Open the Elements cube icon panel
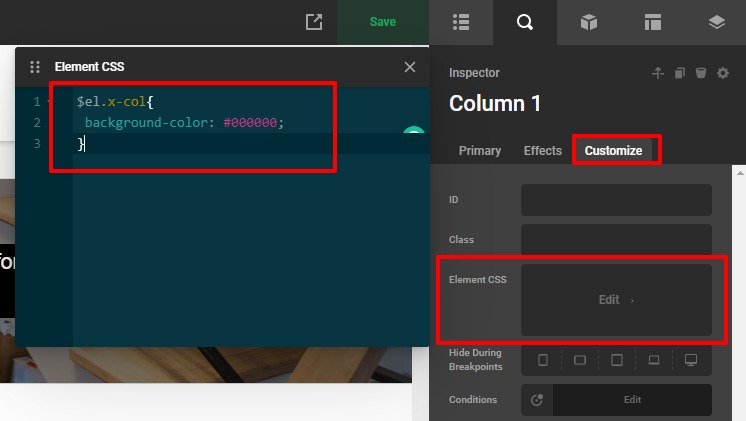746x421 pixels. tap(589, 22)
